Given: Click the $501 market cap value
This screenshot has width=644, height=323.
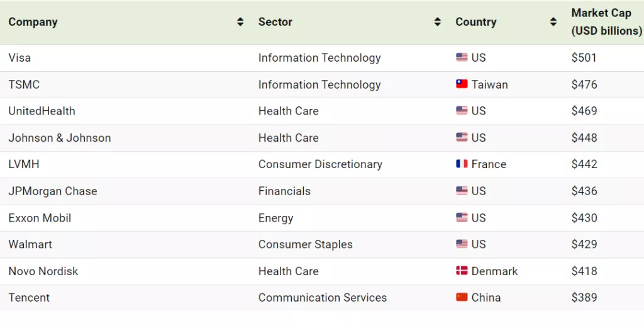Looking at the screenshot, I should (584, 57).
